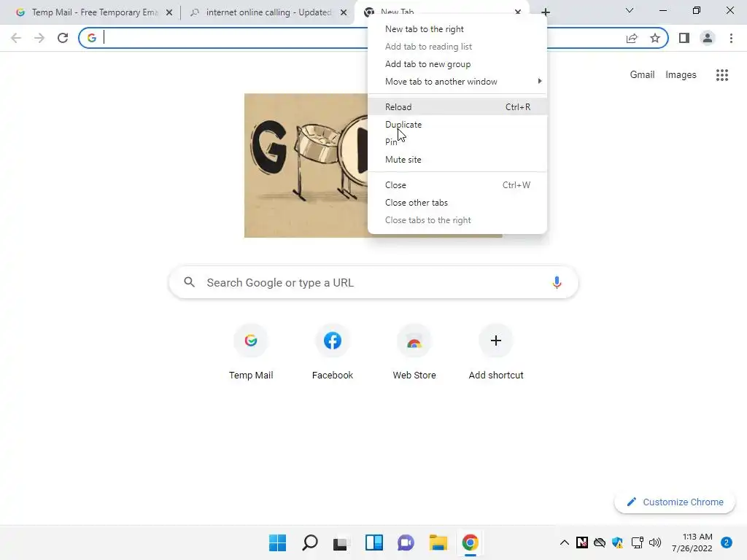This screenshot has width=747, height=560.
Task: Open Windows taskbar search
Action: 310,542
